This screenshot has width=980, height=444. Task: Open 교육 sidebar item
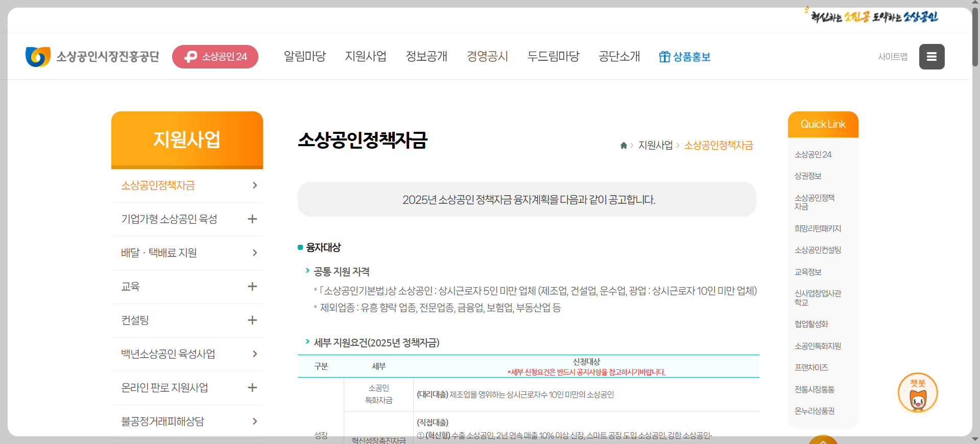(130, 287)
